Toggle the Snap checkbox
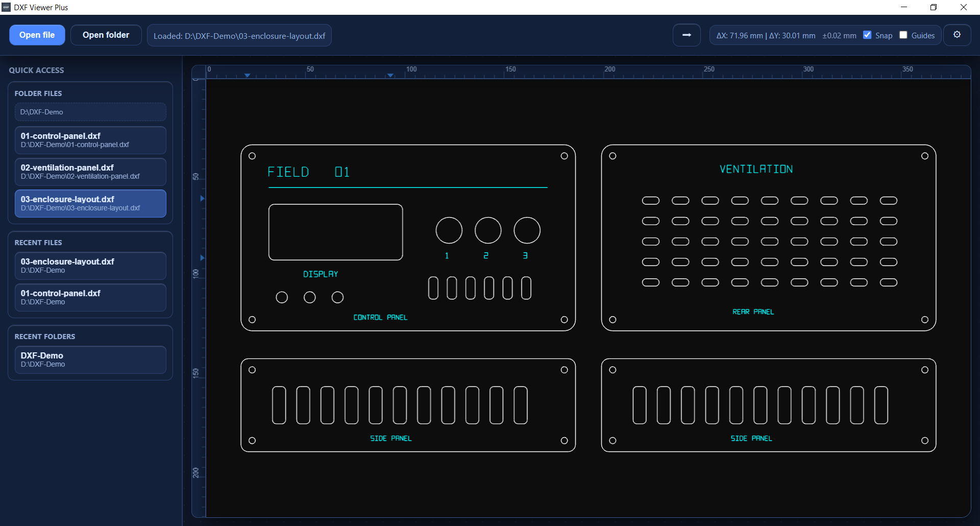The image size is (980, 526). tap(867, 35)
